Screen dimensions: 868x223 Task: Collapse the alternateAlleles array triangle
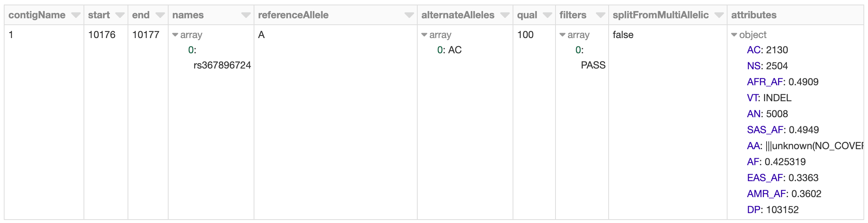[424, 35]
